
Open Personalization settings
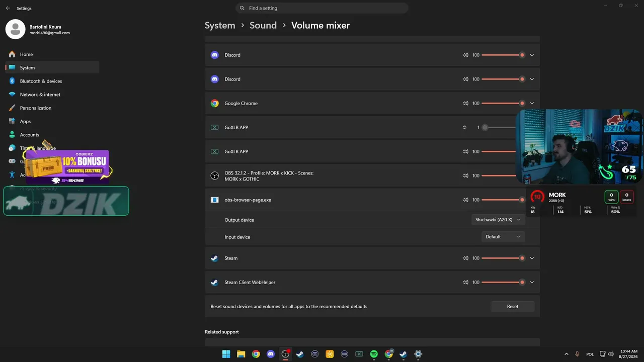[52, 108]
